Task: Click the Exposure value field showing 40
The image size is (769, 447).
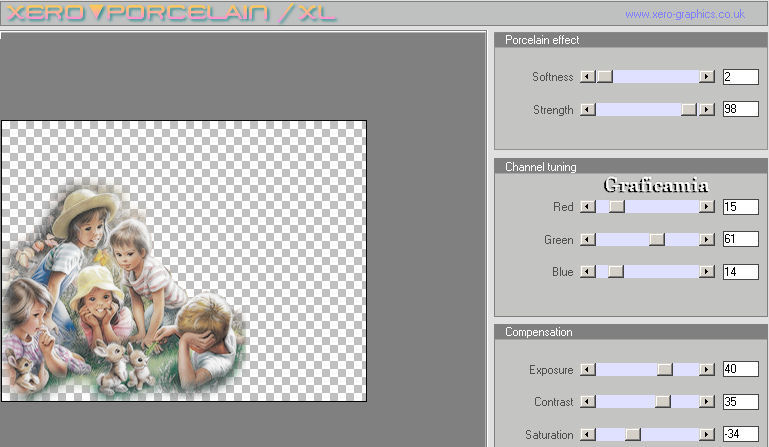Action: (741, 369)
